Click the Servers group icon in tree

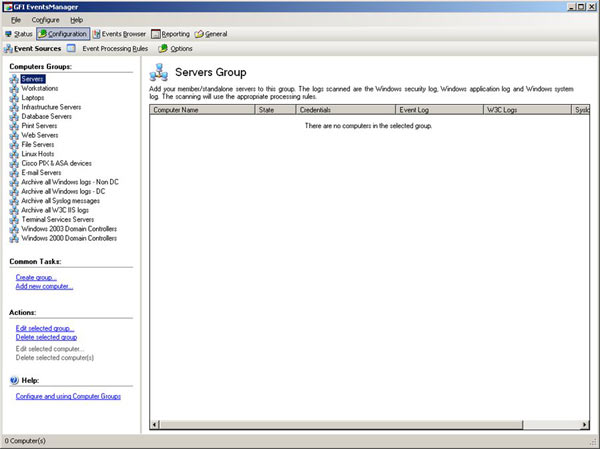(x=14, y=79)
